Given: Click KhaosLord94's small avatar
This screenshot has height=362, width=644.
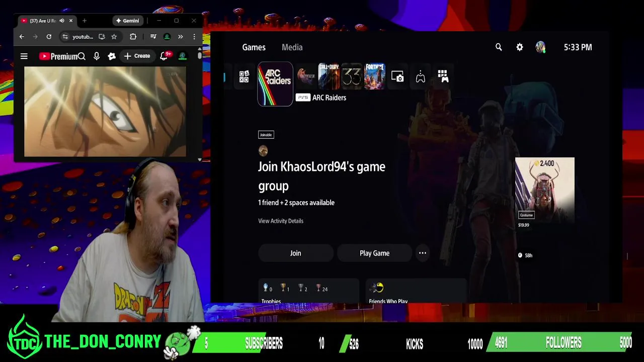Looking at the screenshot, I should 263,151.
